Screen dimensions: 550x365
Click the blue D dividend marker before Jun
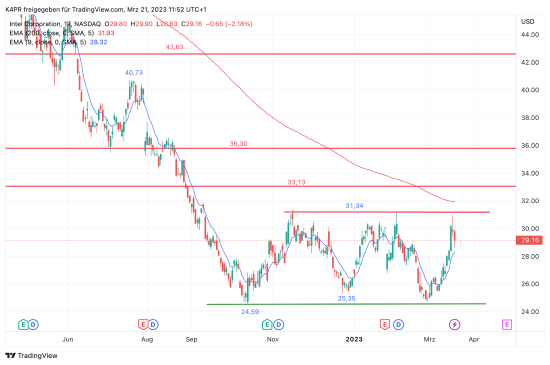pos(33,325)
